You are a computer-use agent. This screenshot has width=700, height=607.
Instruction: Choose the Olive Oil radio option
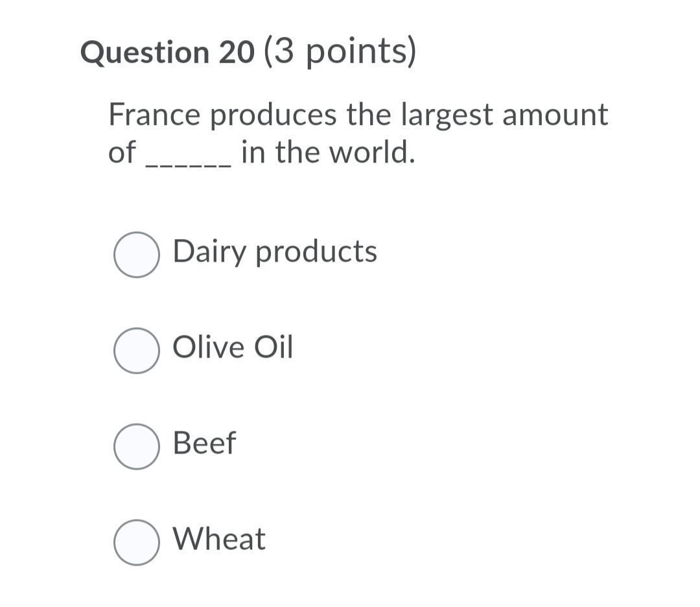pos(137,350)
